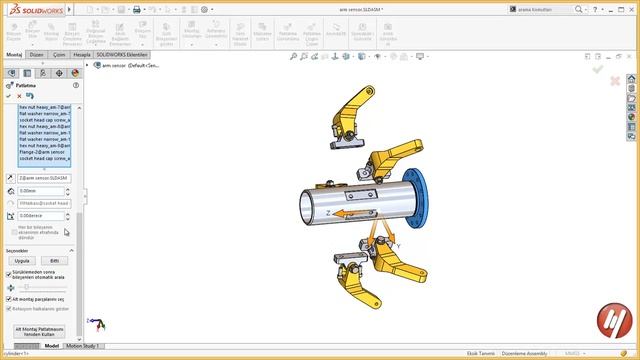Image resolution: width=640 pixels, height=360 pixels.
Task: Click the rotation angle 0.00derece field
Action: (40, 216)
